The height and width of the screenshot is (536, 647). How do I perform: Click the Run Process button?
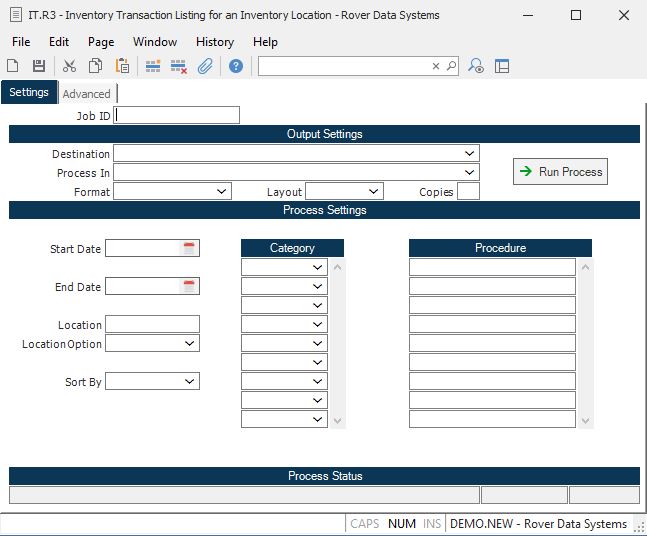point(560,172)
